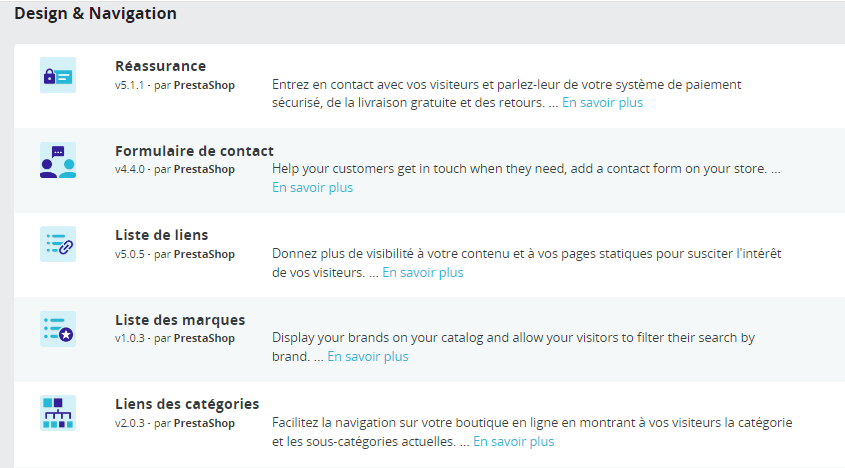Select the Réassurance module title

coord(160,66)
